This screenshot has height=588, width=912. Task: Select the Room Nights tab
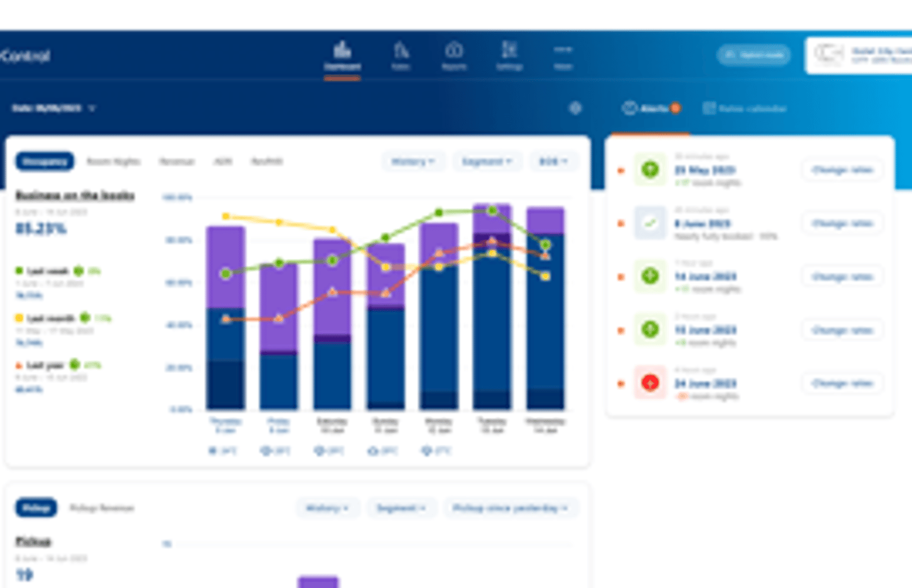(x=113, y=161)
